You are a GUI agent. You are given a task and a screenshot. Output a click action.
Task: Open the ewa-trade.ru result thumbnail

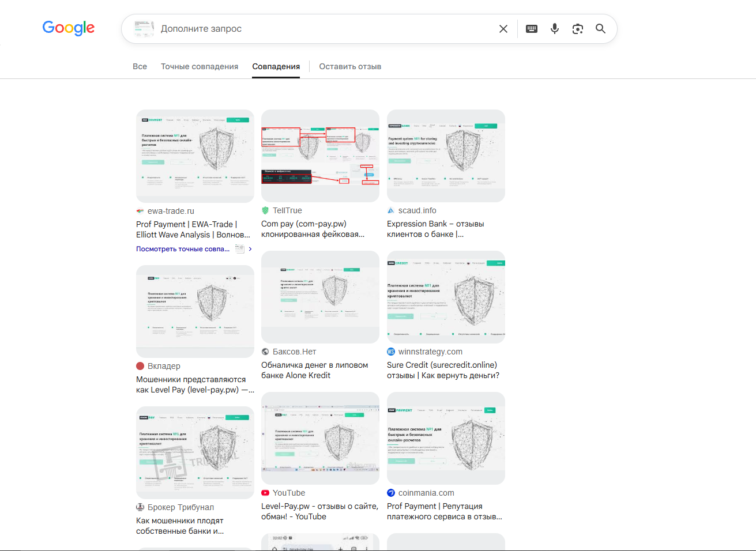[x=195, y=156]
